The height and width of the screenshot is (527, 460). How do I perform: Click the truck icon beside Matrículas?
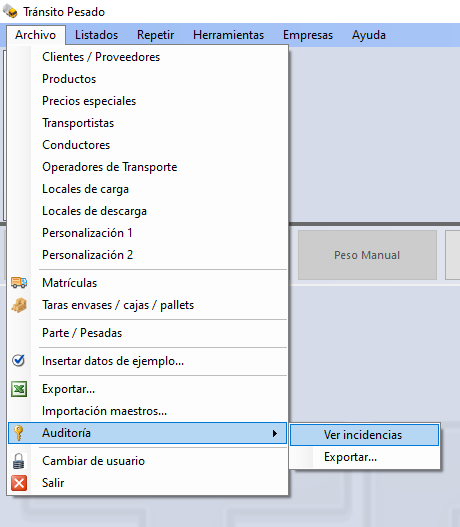tap(19, 283)
